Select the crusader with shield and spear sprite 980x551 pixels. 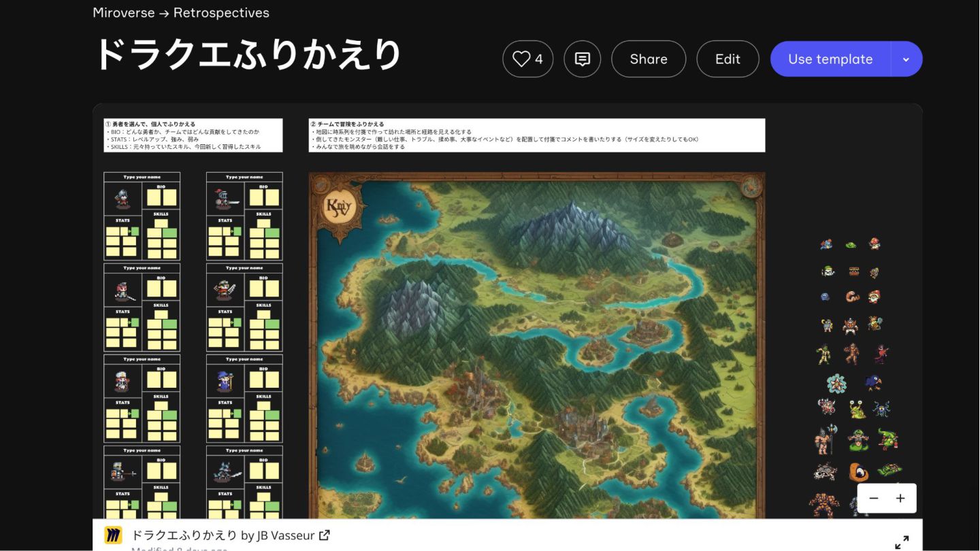coord(122,472)
